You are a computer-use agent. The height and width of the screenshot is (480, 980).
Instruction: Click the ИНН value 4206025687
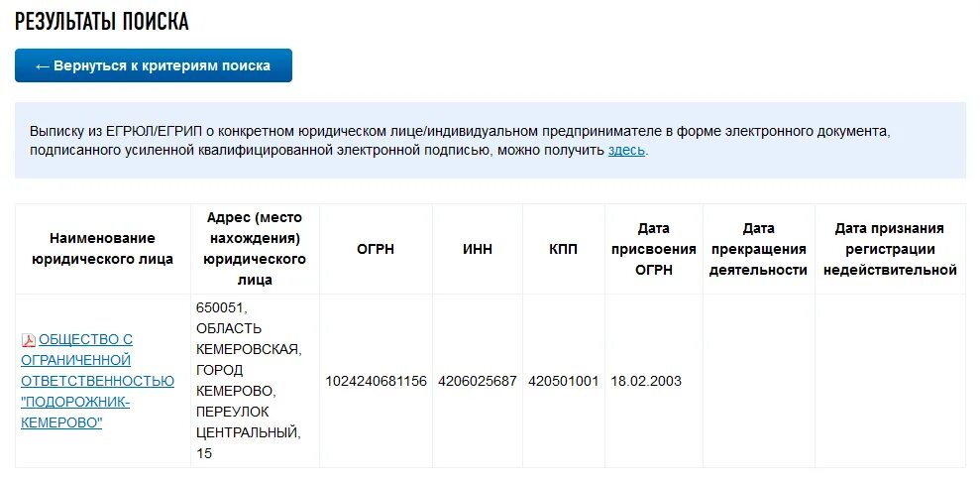477,381
